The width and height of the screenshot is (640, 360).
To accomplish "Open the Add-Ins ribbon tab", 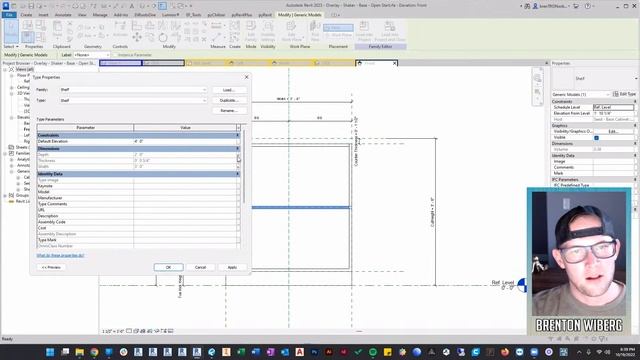I will [121, 15].
